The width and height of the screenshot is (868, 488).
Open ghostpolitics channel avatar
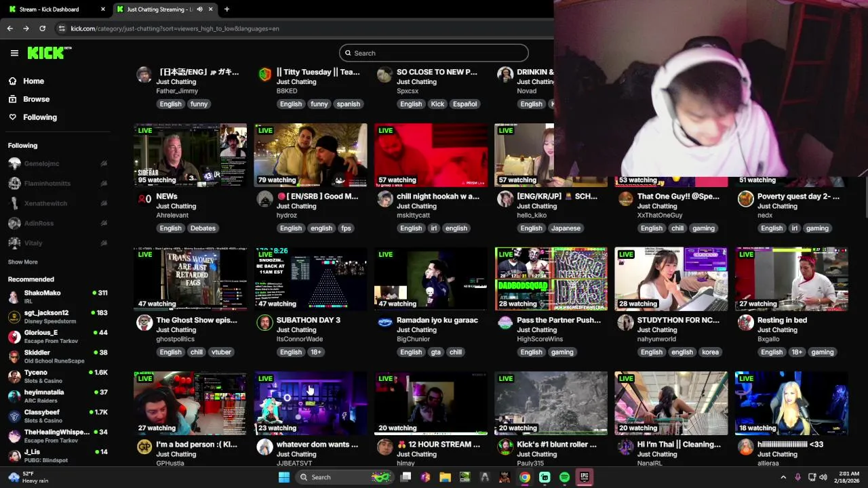[x=144, y=323]
